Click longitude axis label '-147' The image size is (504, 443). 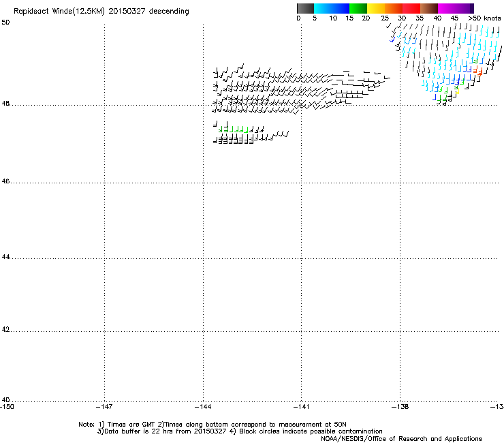pos(104,407)
